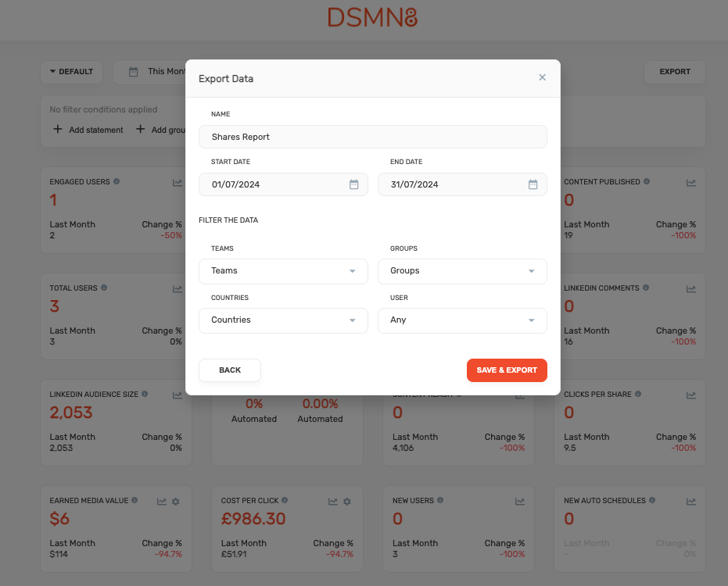
Task: Click the Back button
Action: (230, 370)
